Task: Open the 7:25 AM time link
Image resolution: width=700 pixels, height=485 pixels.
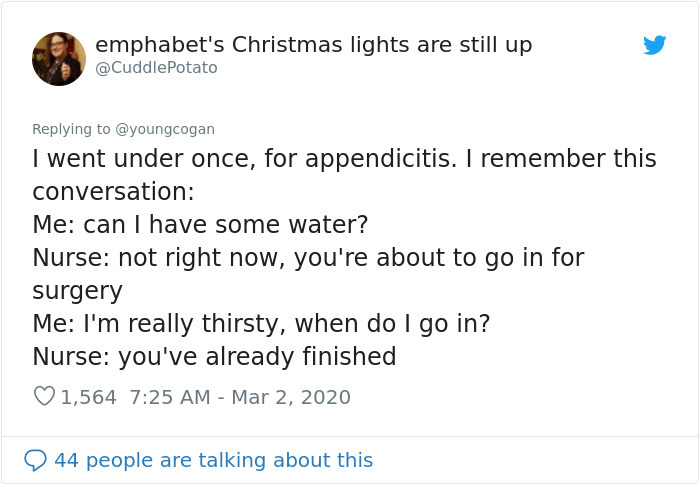Action: coord(169,397)
